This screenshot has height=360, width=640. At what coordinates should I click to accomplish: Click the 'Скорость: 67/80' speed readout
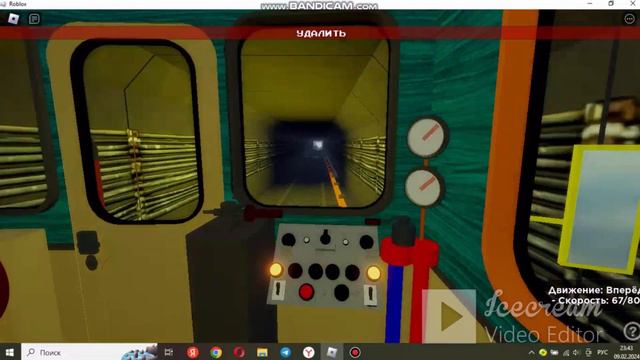tap(599, 300)
